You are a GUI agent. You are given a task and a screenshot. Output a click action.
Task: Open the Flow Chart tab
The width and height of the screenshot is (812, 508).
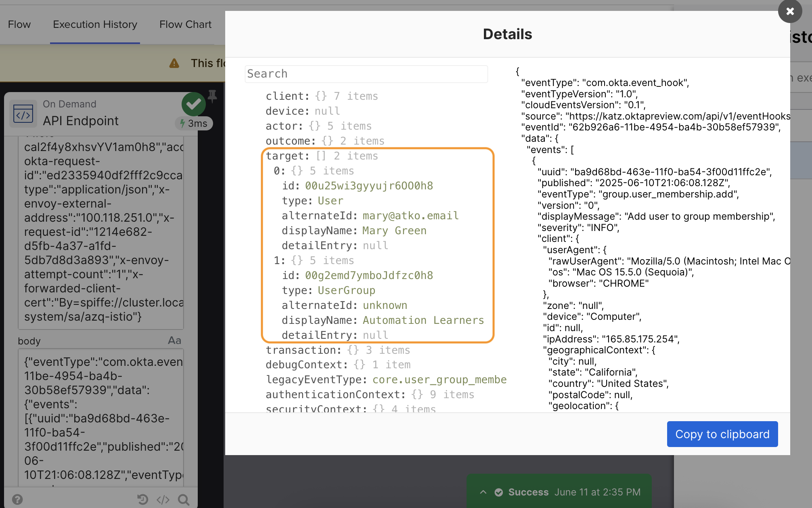pyautogui.click(x=185, y=24)
